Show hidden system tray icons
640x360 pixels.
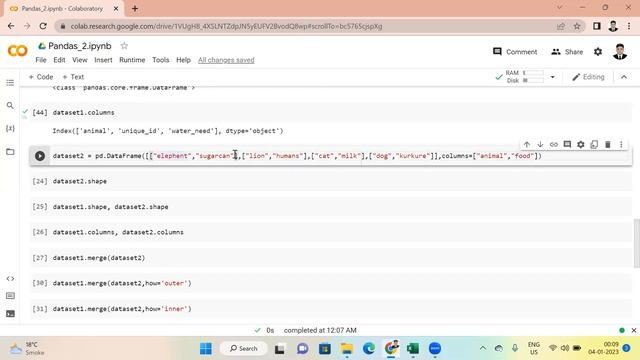pos(483,348)
